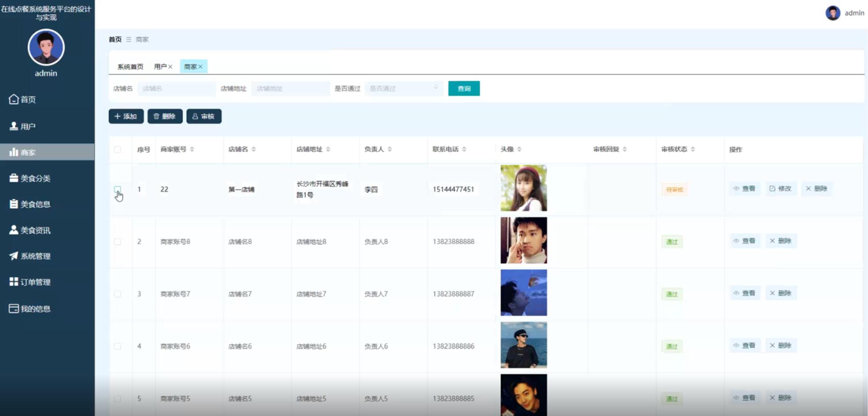
Task: View details of 店铺名7 row
Action: pyautogui.click(x=745, y=293)
